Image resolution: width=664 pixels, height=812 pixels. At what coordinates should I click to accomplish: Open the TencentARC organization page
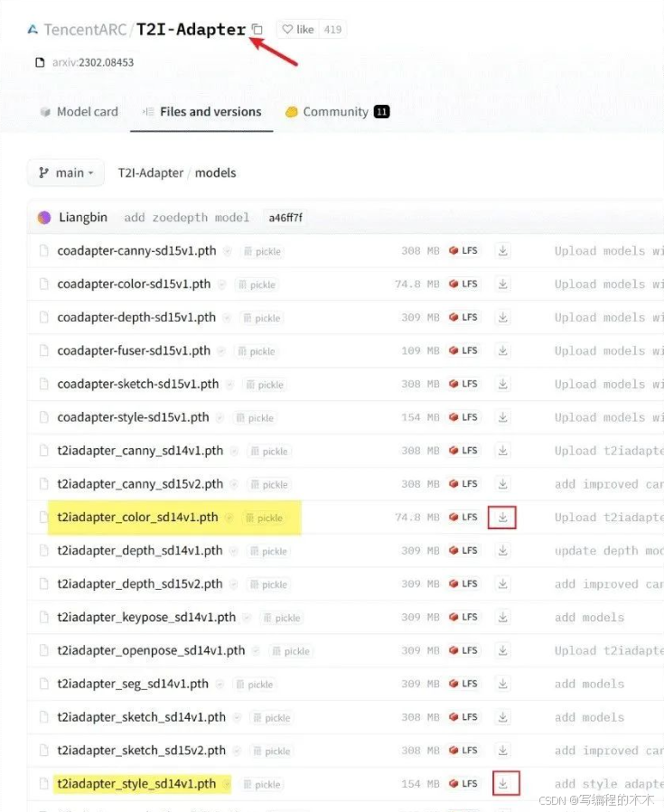[x=85, y=30]
